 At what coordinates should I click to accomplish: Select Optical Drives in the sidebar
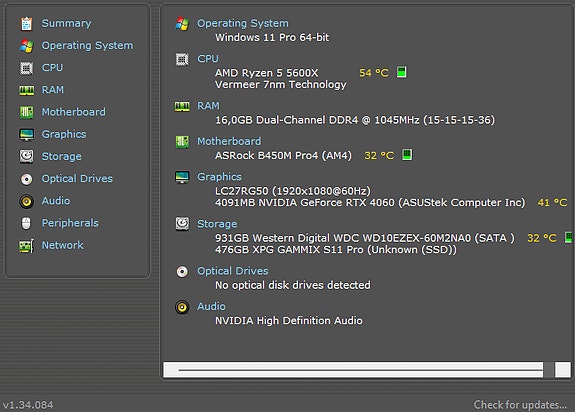(x=77, y=179)
